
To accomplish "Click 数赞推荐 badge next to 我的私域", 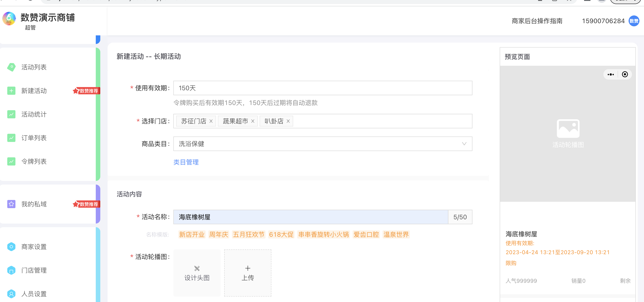I will (86, 204).
